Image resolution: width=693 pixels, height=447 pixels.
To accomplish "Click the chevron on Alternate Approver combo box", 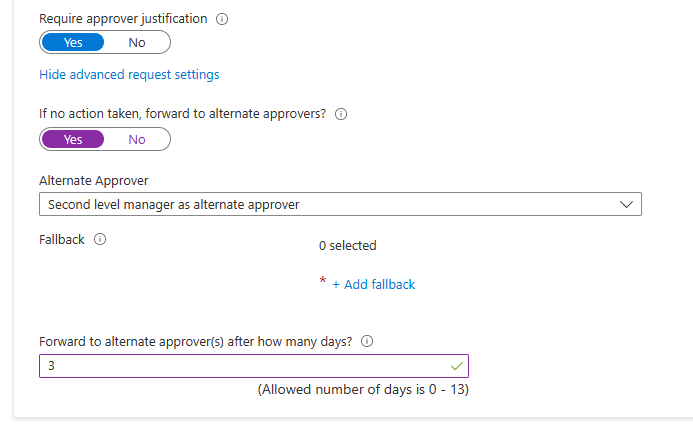I will (627, 204).
